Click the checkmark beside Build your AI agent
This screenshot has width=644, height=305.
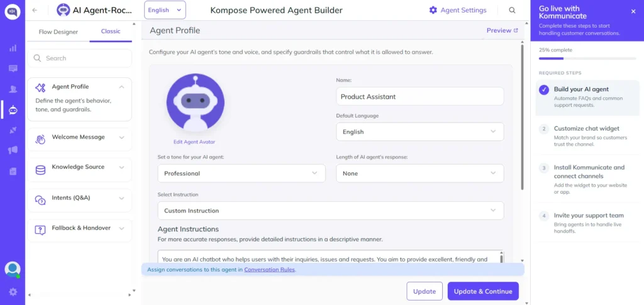544,90
